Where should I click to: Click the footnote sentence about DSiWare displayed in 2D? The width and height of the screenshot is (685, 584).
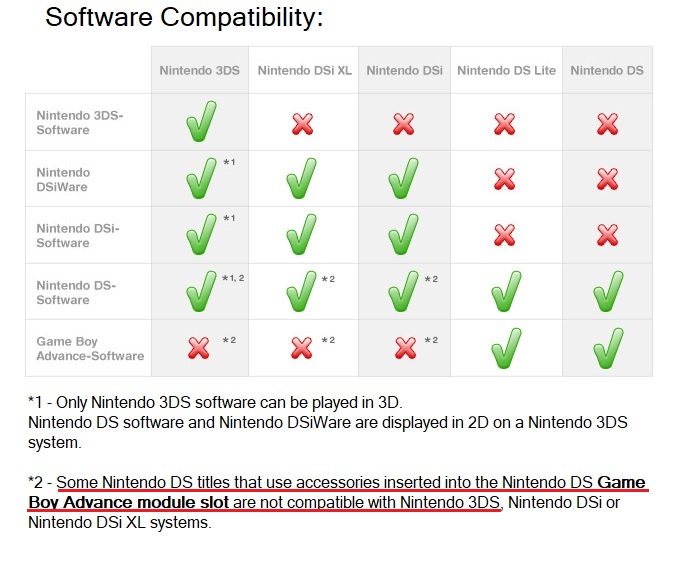pos(328,432)
